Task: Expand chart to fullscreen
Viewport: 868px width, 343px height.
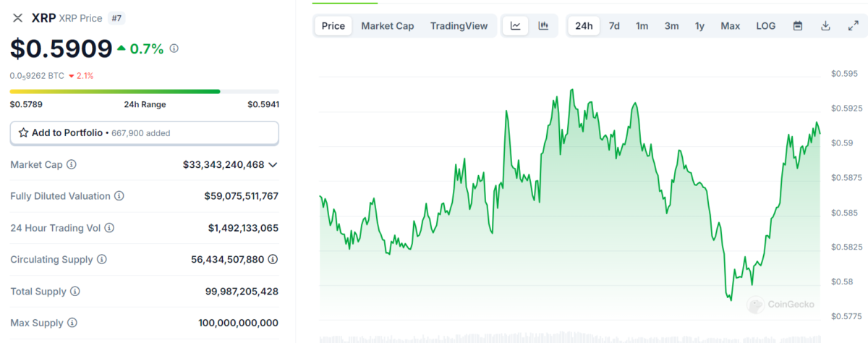Action: [x=853, y=26]
